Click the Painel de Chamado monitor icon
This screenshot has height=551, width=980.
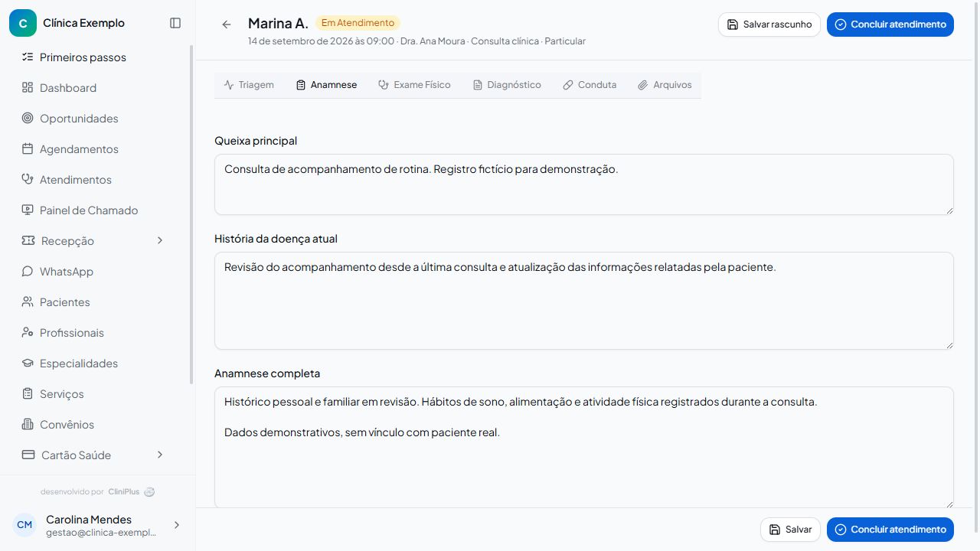click(x=28, y=210)
